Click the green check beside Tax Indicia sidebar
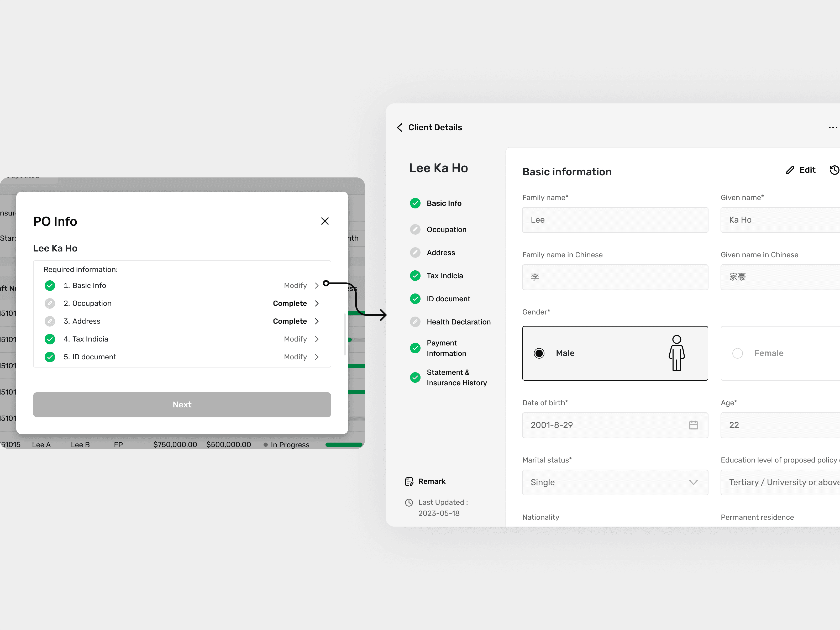 tap(415, 276)
